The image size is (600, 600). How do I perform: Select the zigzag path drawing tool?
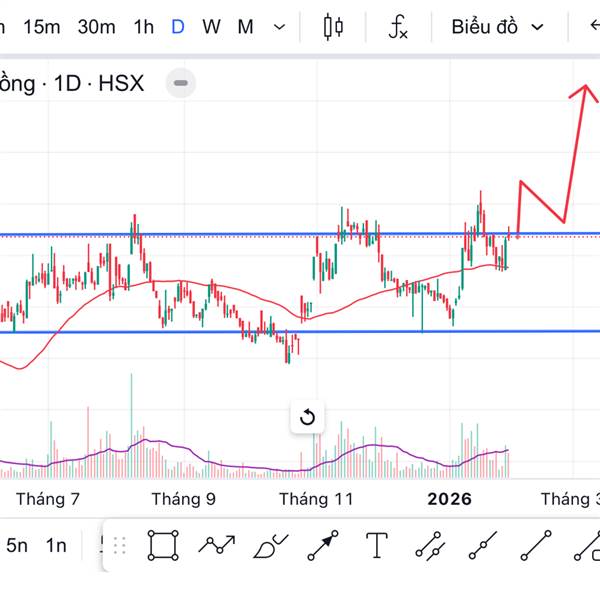tap(217, 545)
